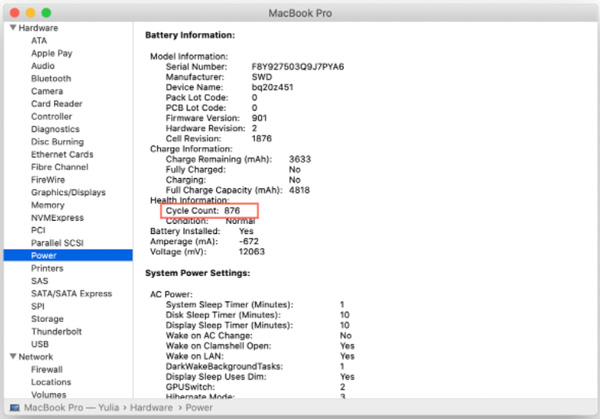Choose Controller from the hardware list
This screenshot has height=419, width=600.
[51, 116]
